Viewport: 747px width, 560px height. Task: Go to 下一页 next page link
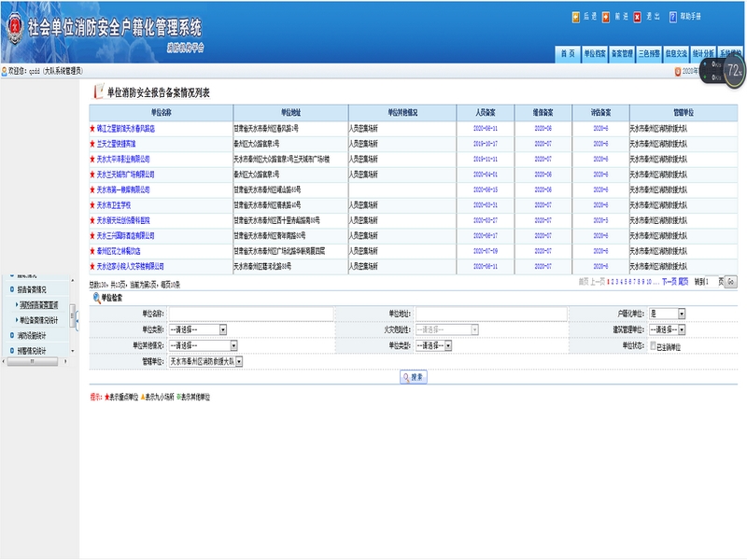pyautogui.click(x=669, y=281)
